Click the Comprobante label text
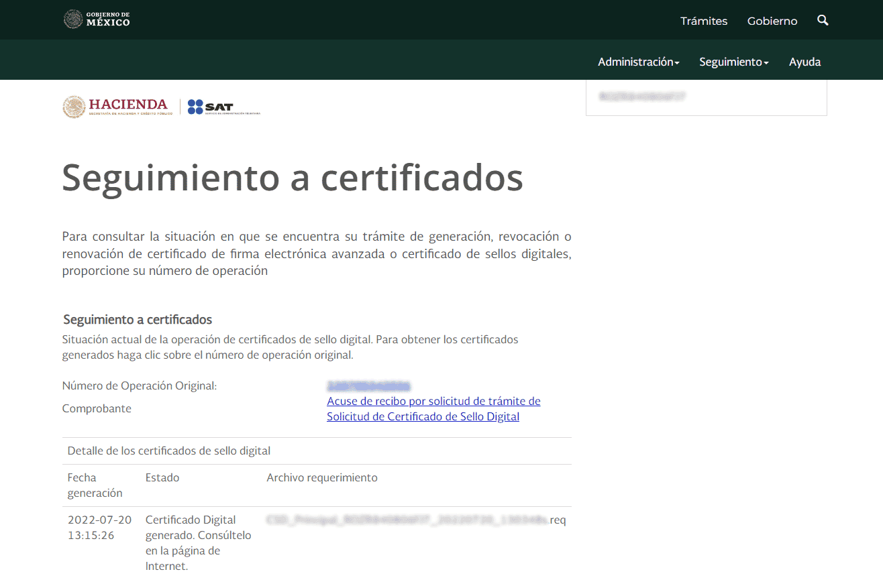Viewport: 883px width, 588px height. click(x=97, y=408)
